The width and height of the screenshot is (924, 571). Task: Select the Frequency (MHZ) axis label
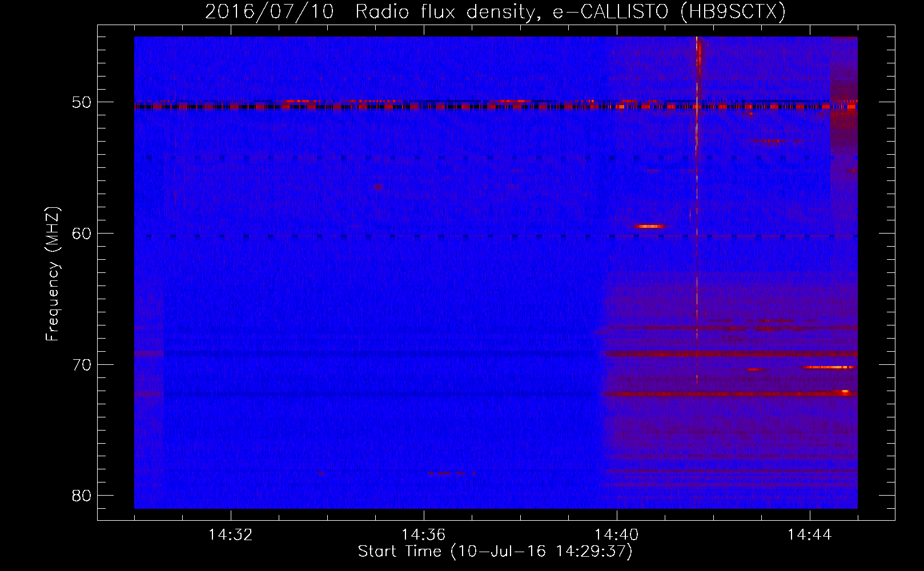(x=52, y=274)
